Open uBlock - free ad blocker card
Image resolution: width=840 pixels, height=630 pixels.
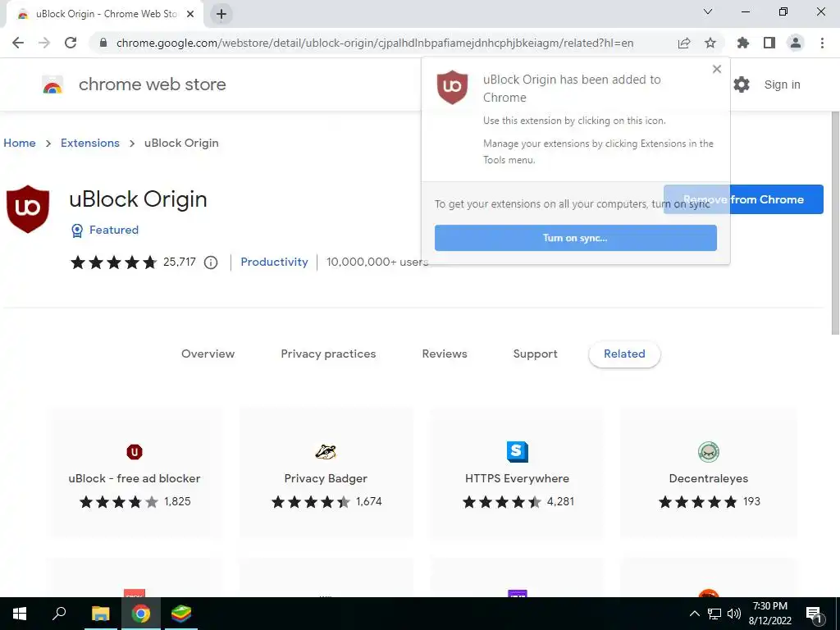tap(135, 472)
